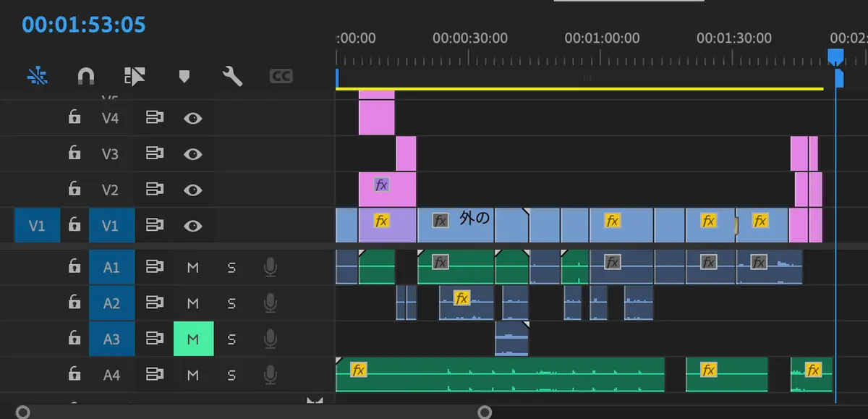Toggle sync lock for track A4
Viewport: 868px width, 419px height.
[153, 374]
